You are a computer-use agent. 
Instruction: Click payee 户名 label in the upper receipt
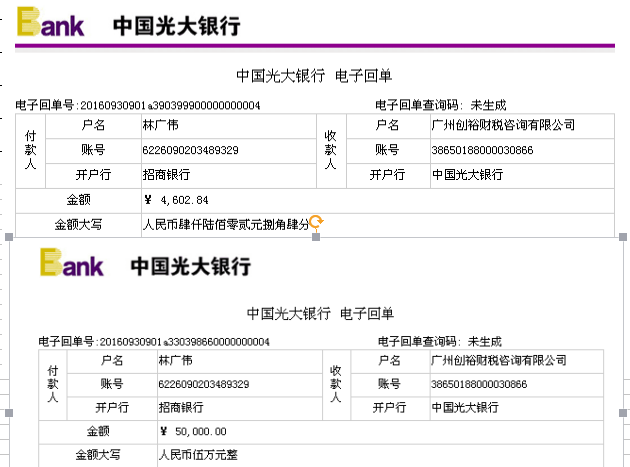[x=387, y=125]
